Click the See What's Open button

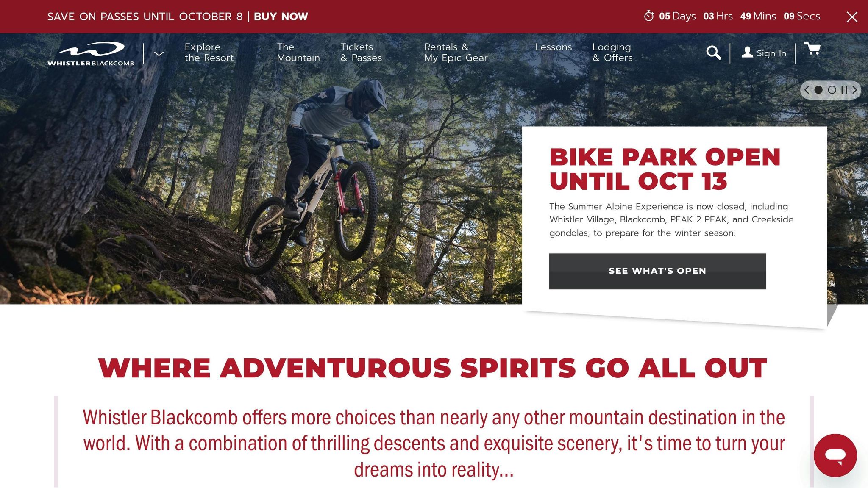pyautogui.click(x=657, y=271)
